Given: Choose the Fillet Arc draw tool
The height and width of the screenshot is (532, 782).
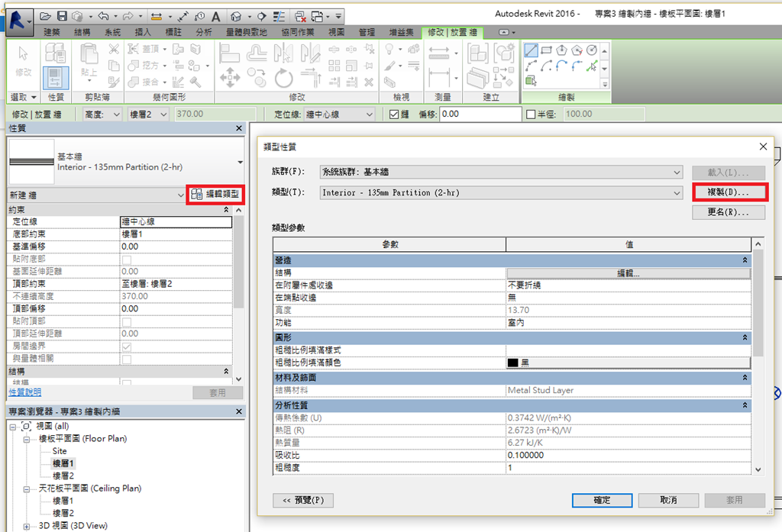Looking at the screenshot, I should click(577, 66).
